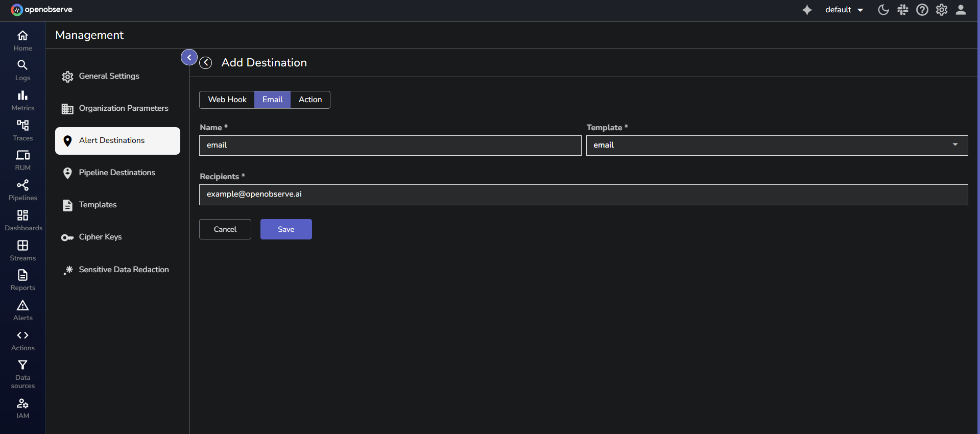Collapse the management sidebar panel
The width and height of the screenshot is (980, 434).
point(189,57)
